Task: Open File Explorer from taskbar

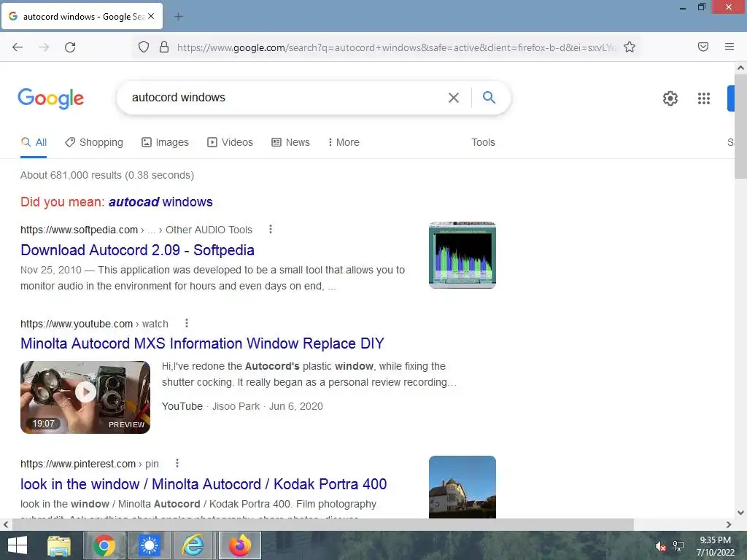Action: 59,545
